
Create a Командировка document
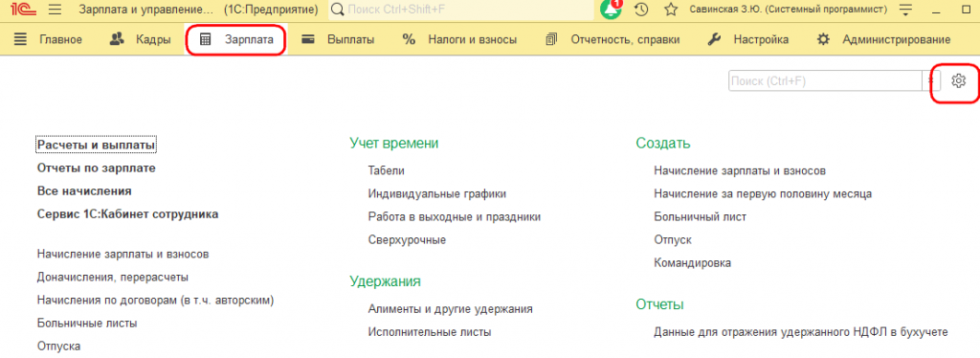[693, 263]
